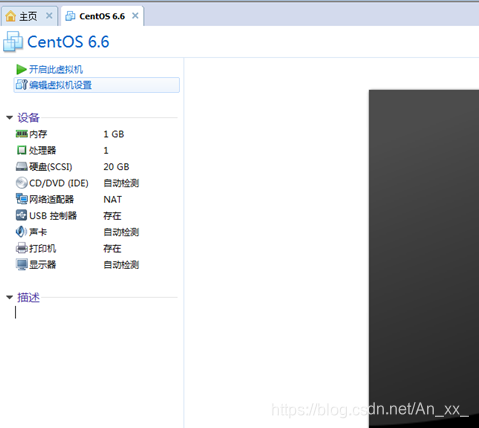Screen dimensions: 479x428
Task: Click the hard disk icon
Action: pyautogui.click(x=22, y=167)
